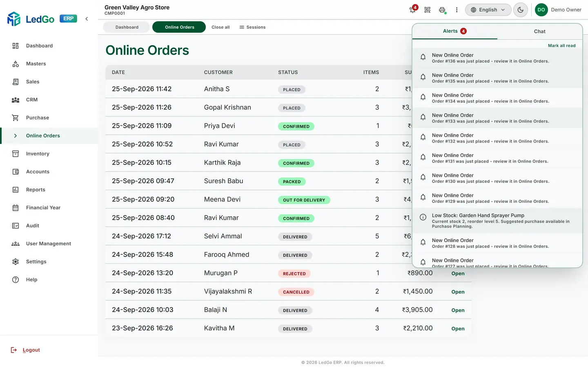The image size is (588, 368).
Task: Open the QR code scanner icon
Action: coord(428,10)
